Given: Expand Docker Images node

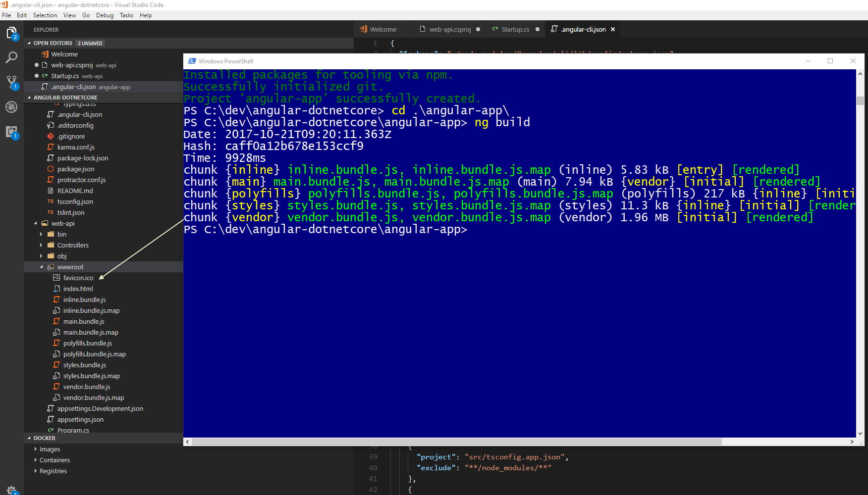Looking at the screenshot, I should tap(36, 449).
